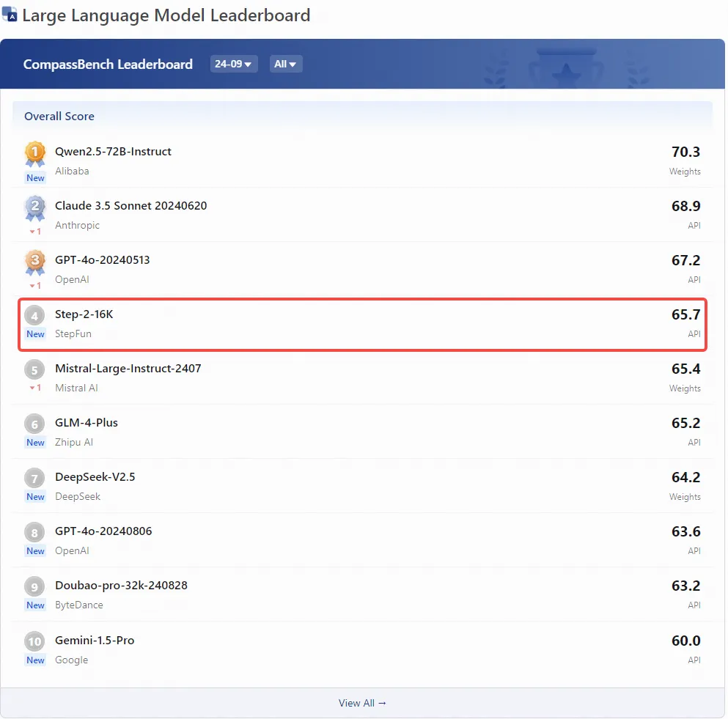This screenshot has height=719, width=728.
Task: Click the New tag on Step-2-16K row
Action: coord(35,333)
